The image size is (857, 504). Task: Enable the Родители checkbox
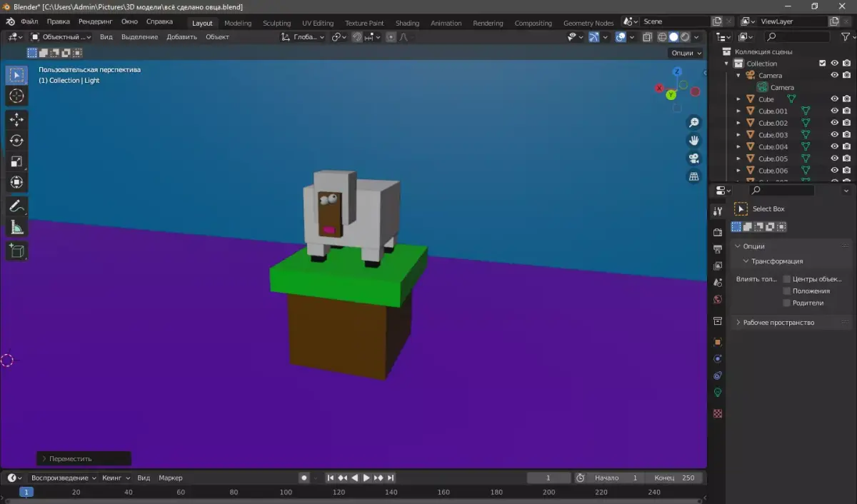click(x=787, y=303)
